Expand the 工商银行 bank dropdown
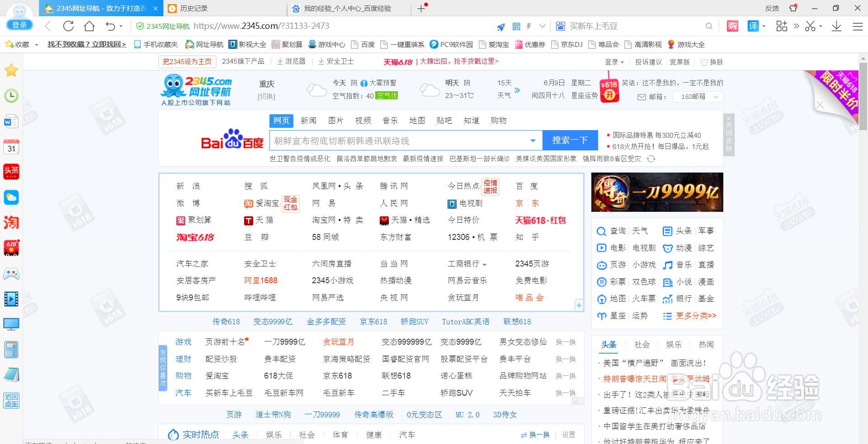The width and height of the screenshot is (868, 444). pyautogui.click(x=485, y=265)
